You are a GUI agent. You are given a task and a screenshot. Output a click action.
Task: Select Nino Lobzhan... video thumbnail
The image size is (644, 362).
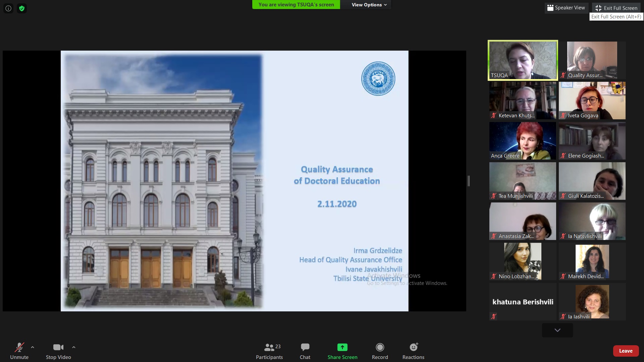tap(523, 261)
